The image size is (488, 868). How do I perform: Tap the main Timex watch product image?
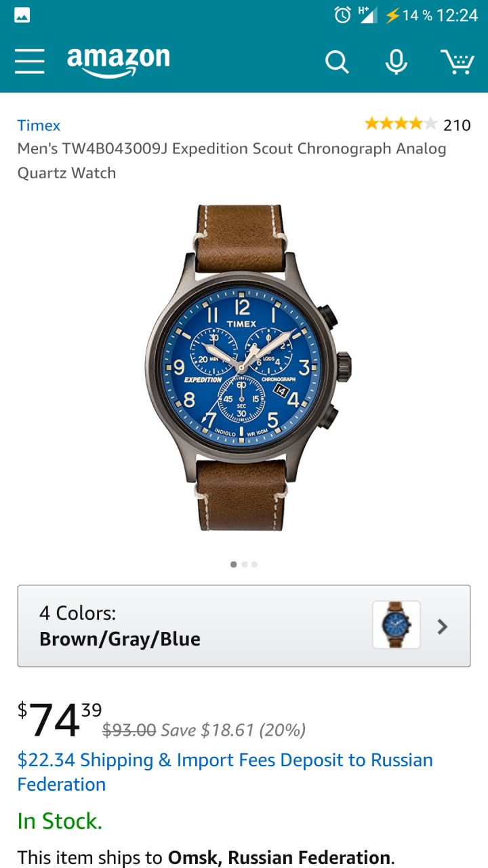tap(249, 368)
